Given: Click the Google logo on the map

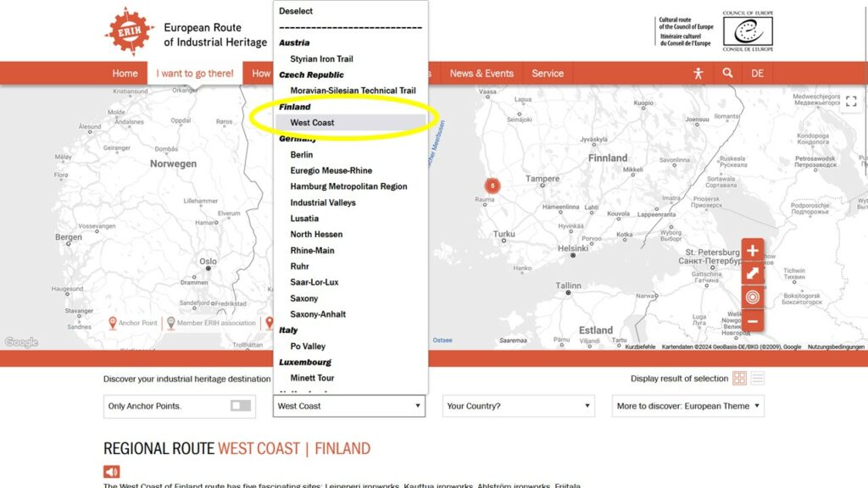Looking at the screenshot, I should (21, 342).
